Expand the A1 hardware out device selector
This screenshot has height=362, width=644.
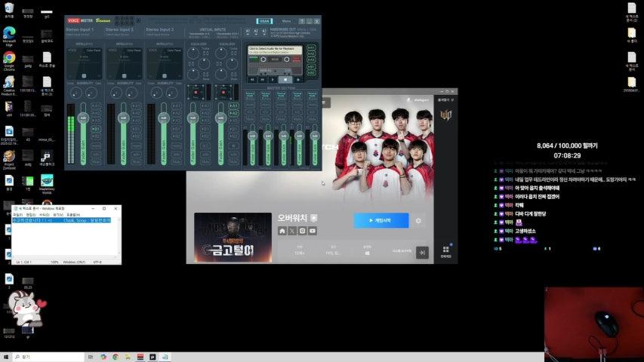(x=248, y=32)
